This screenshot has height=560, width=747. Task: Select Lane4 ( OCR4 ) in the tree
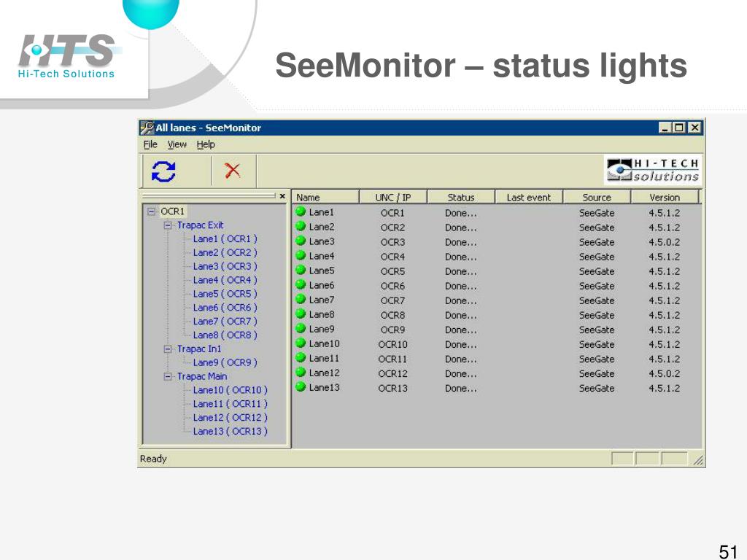point(225,281)
